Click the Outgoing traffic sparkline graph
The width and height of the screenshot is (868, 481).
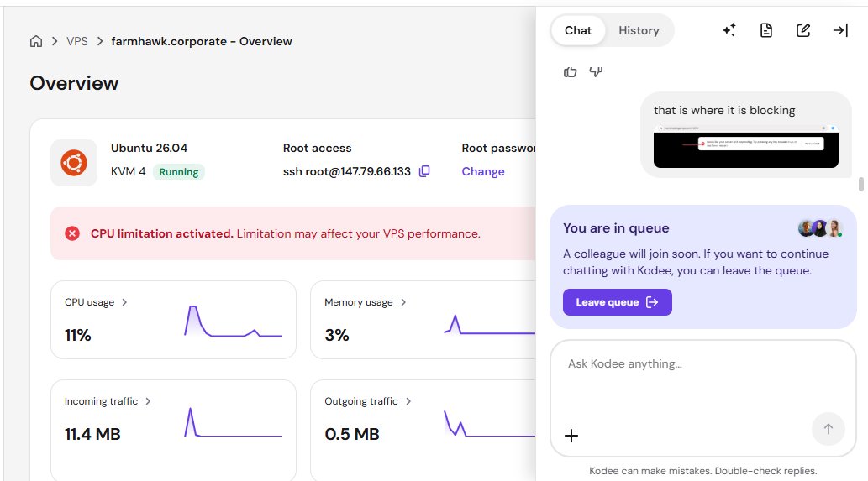tap(489, 424)
